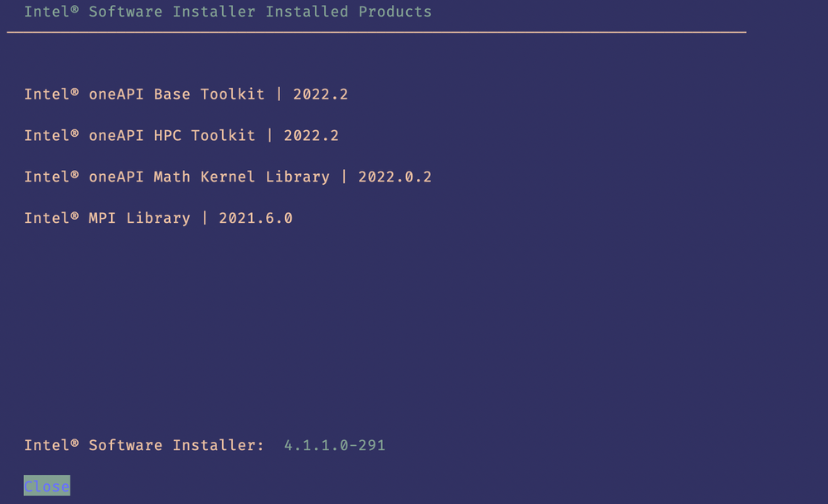The width and height of the screenshot is (828, 504).
Task: Click the Installed Products header title
Action: 228,12
